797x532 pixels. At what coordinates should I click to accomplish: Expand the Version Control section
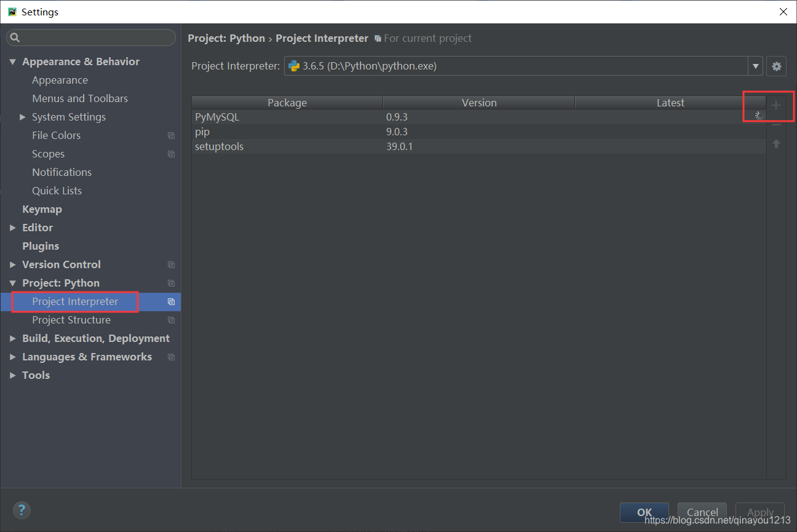13,264
